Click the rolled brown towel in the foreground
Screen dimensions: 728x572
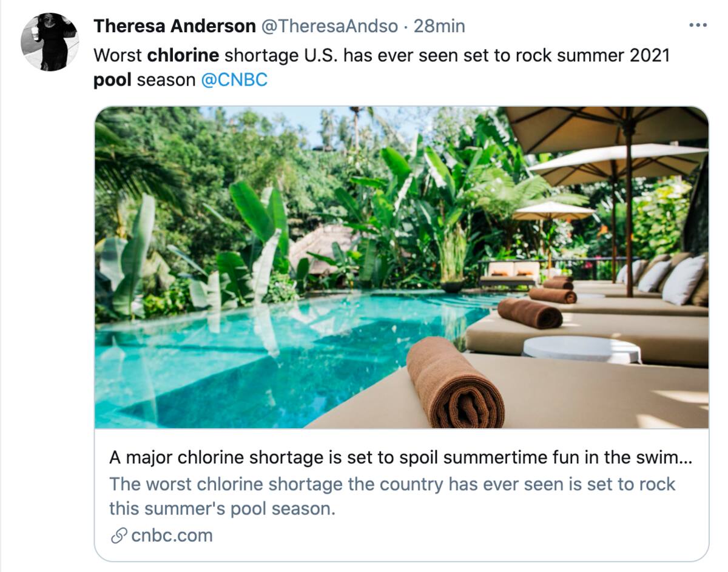pyautogui.click(x=455, y=383)
